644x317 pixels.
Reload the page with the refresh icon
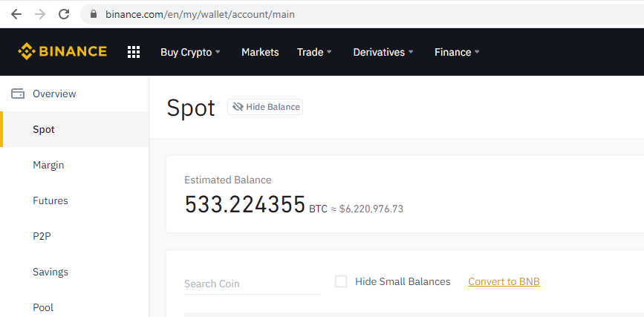64,14
